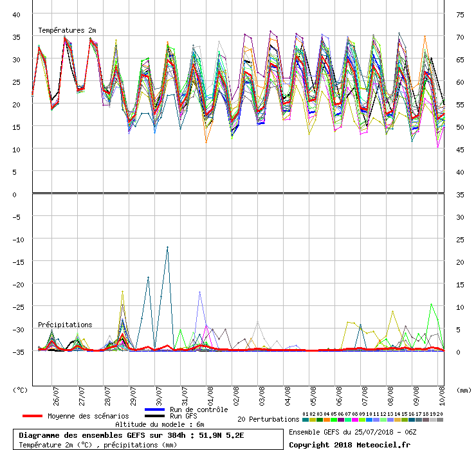Pick the perturbation 08 magenta swatch

pos(355,420)
